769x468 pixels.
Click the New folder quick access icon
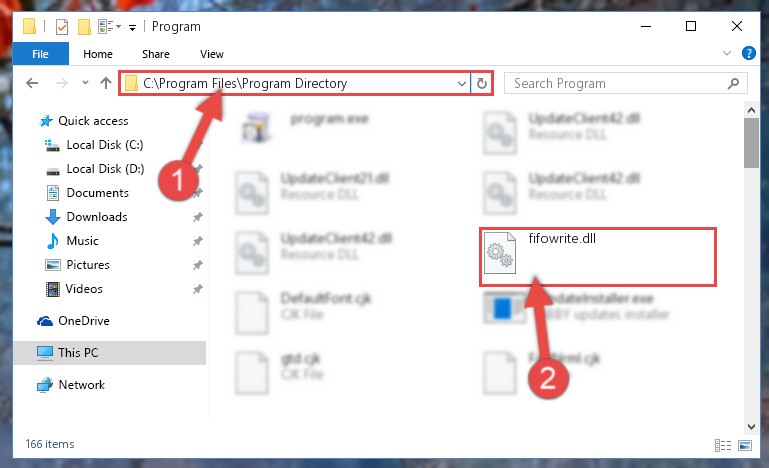(x=84, y=26)
